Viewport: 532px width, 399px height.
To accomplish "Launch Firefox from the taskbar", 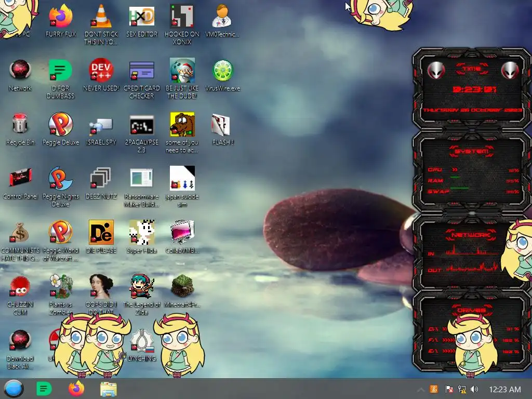I will (x=76, y=389).
